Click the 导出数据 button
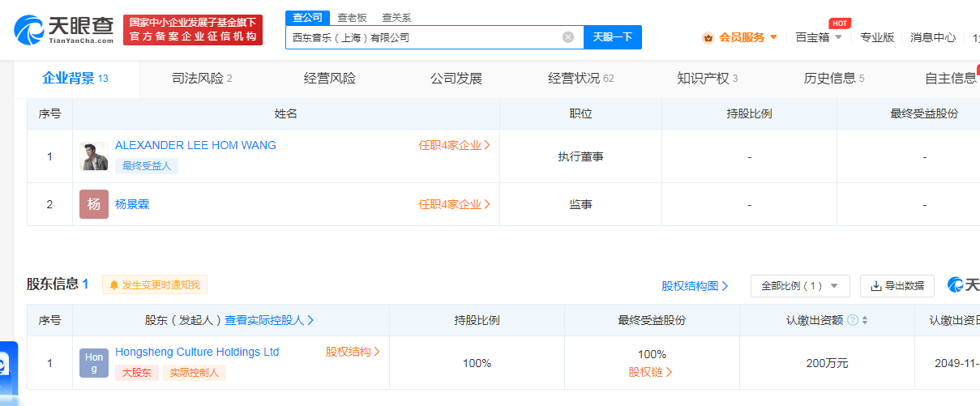This screenshot has width=980, height=406. 897,286
